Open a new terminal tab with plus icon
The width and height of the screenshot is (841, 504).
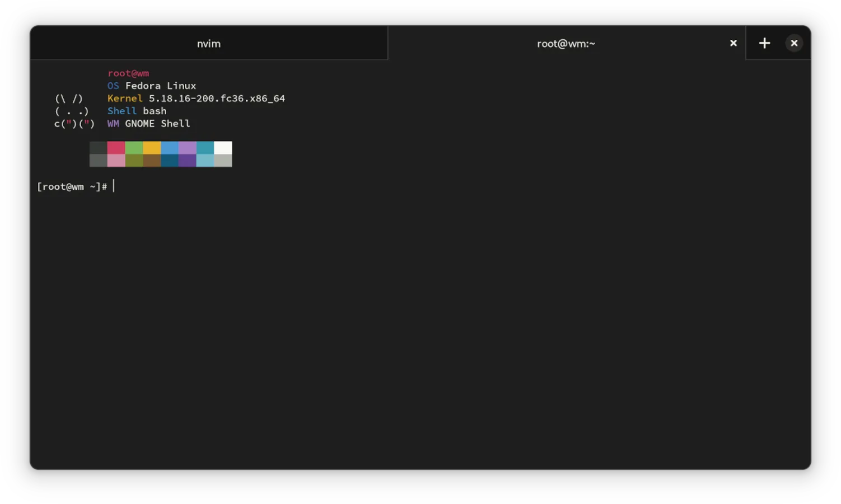click(x=764, y=43)
